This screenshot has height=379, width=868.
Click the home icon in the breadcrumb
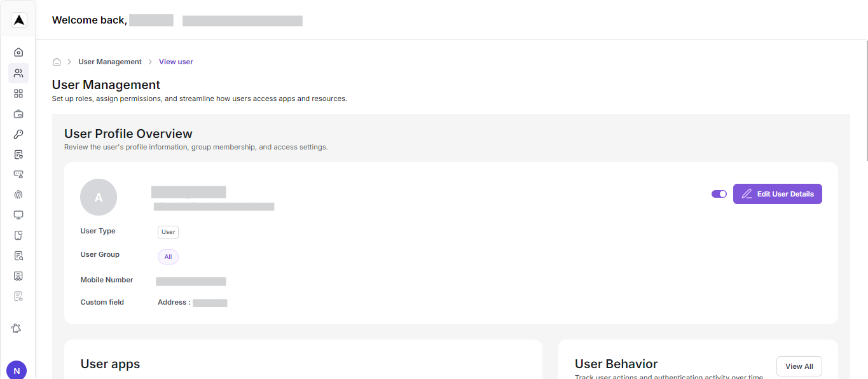click(x=57, y=61)
